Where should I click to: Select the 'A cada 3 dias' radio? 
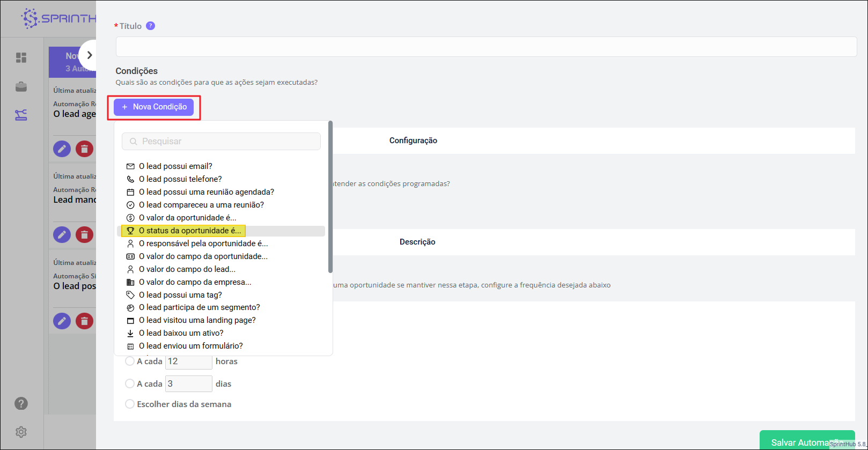click(130, 383)
